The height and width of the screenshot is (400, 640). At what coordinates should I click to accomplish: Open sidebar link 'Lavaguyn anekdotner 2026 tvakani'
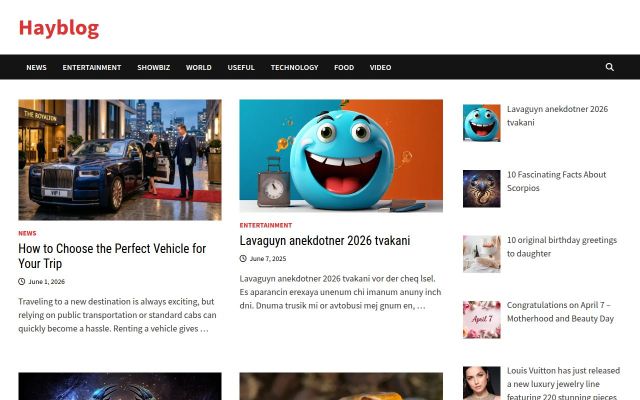click(x=558, y=116)
